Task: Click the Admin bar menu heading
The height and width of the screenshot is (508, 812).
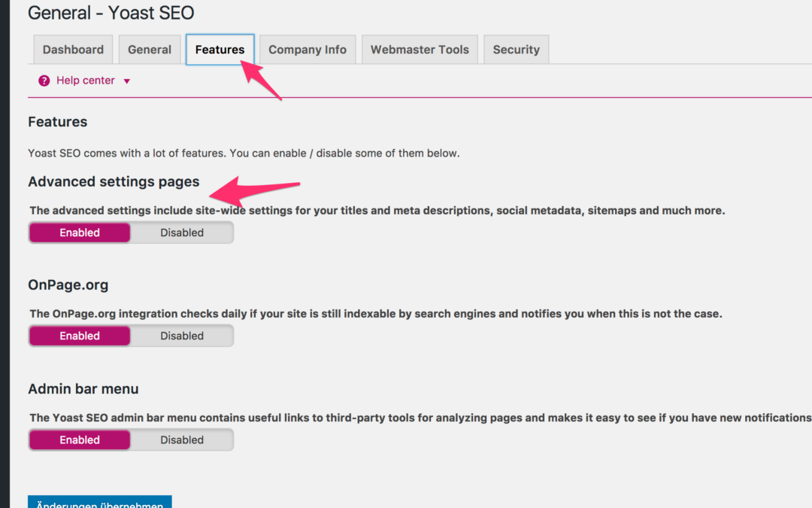Action: point(83,389)
